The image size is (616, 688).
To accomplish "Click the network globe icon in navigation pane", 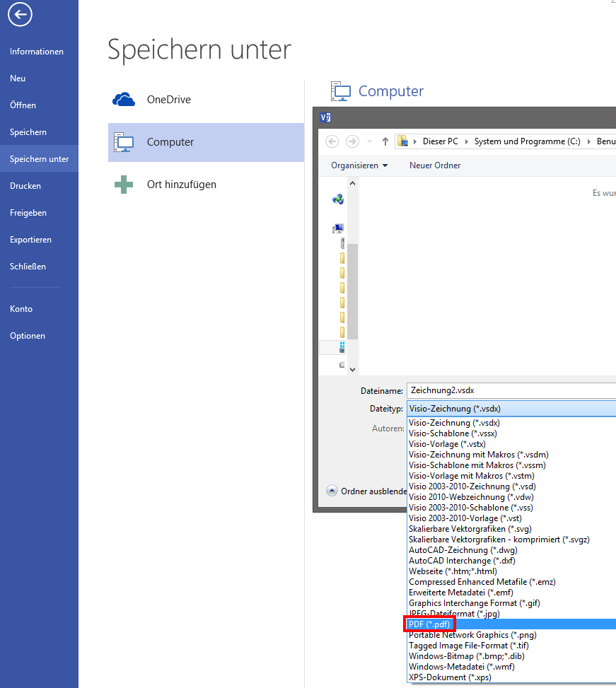I will pos(338,199).
